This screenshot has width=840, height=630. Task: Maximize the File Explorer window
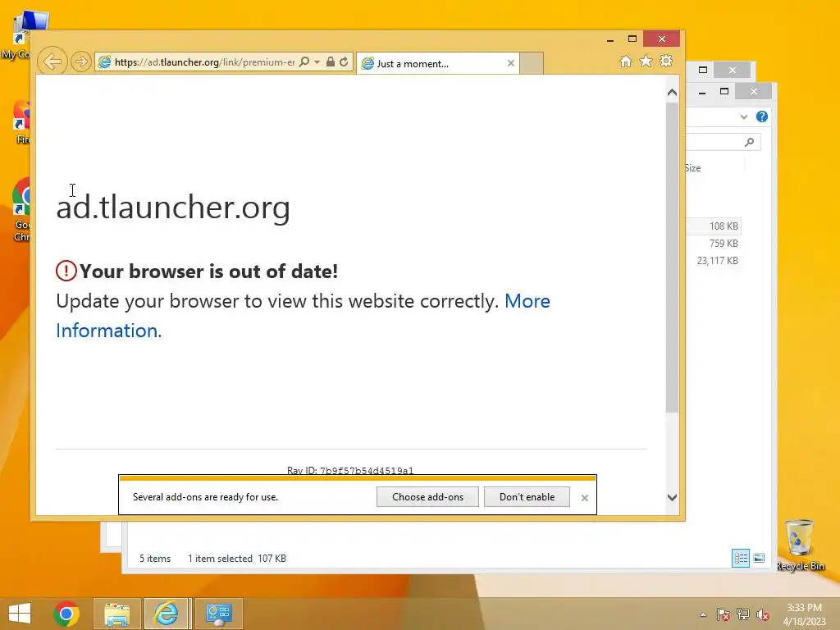click(724, 92)
